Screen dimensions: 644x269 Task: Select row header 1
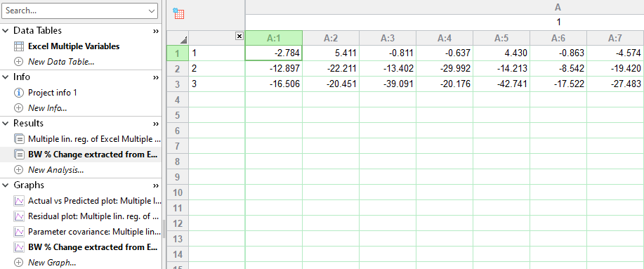178,53
